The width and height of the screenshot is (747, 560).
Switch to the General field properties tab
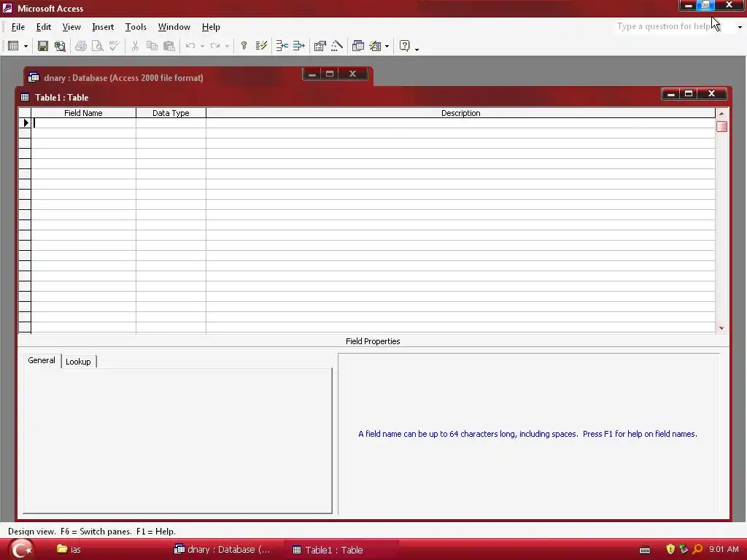click(x=42, y=360)
